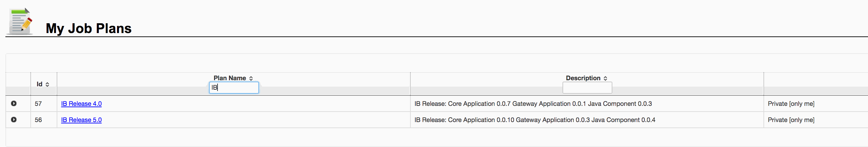Screen dimensions: 868x147
Task: Click the Id column header label
Action: click(x=39, y=84)
